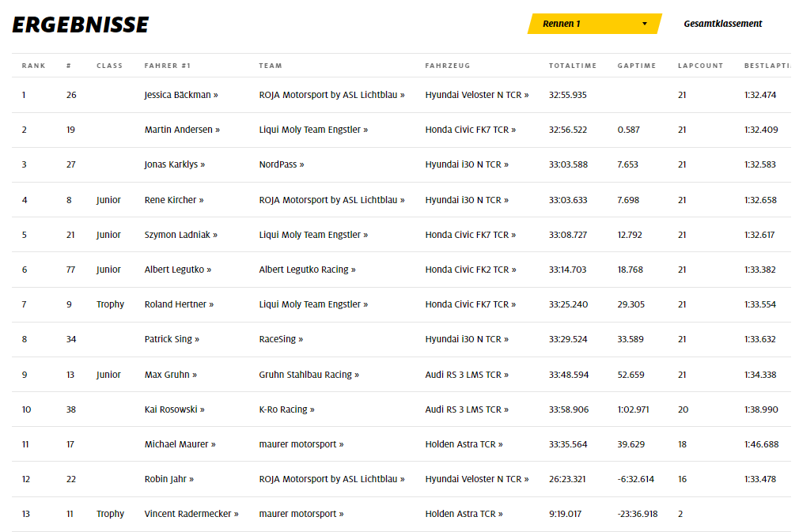The width and height of the screenshot is (799, 532).
Task: Click the FAHRER #1 column header
Action: [167, 66]
